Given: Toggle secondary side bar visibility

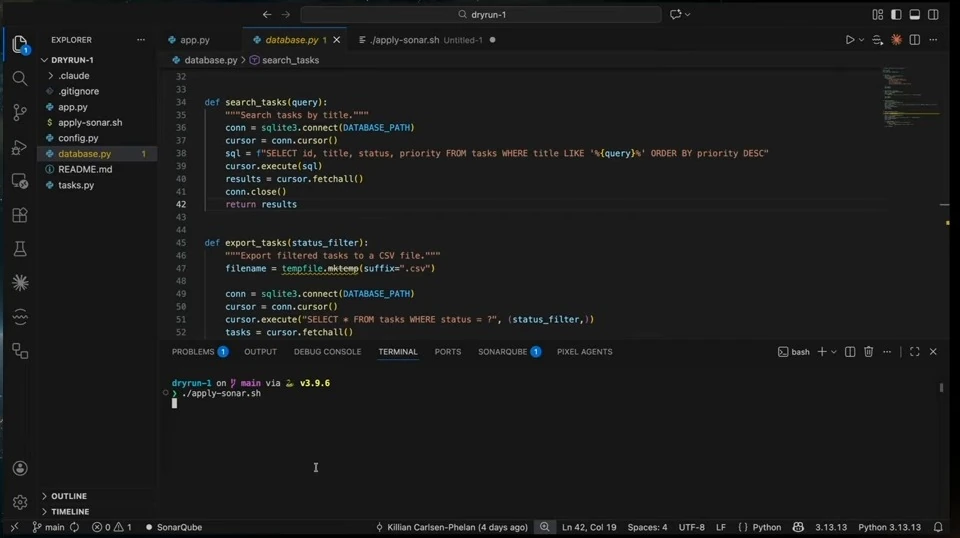Looking at the screenshot, I should pyautogui.click(x=933, y=14).
